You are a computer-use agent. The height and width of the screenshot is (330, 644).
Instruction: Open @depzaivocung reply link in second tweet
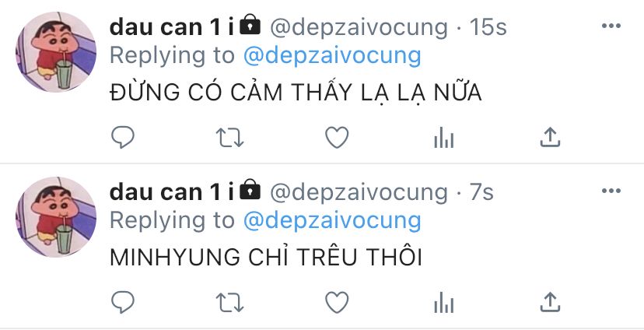click(332, 221)
